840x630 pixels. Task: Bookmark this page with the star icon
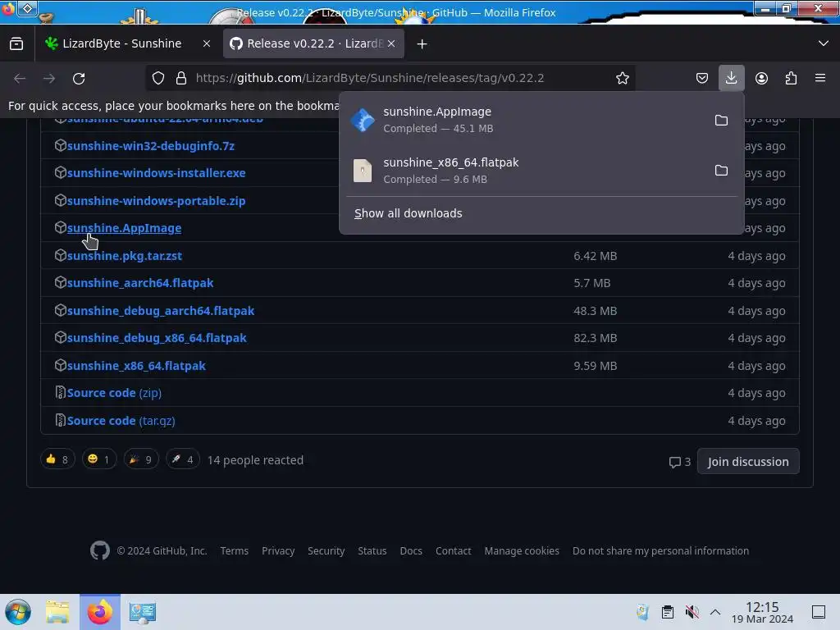click(622, 78)
